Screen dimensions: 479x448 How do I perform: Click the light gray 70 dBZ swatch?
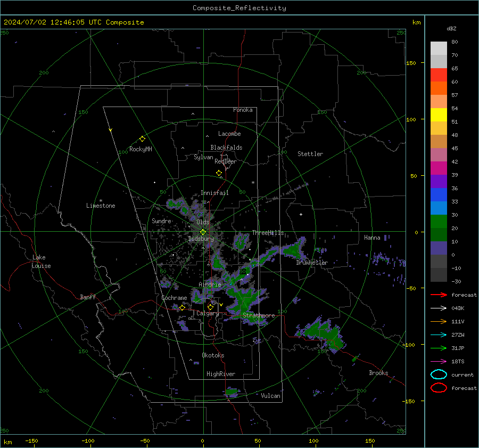(x=439, y=48)
